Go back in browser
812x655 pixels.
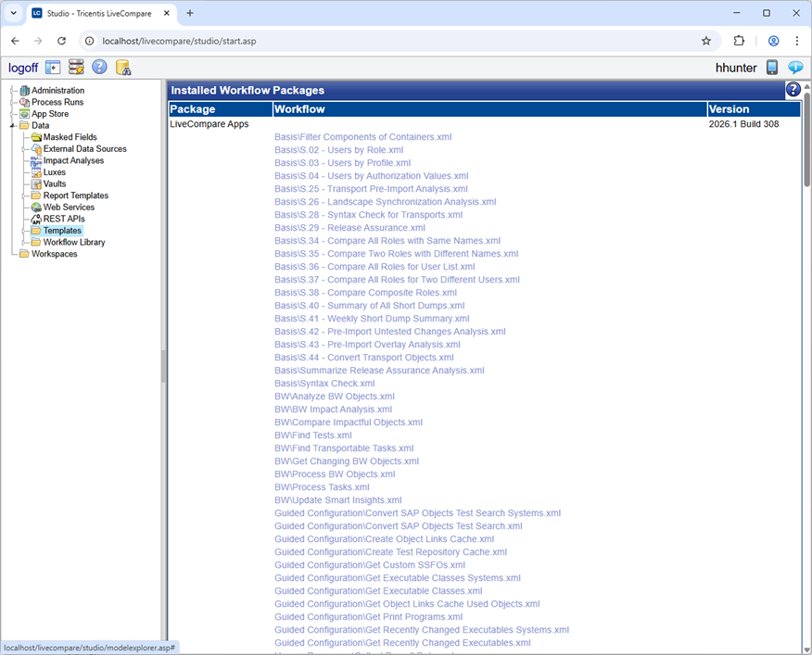(15, 41)
